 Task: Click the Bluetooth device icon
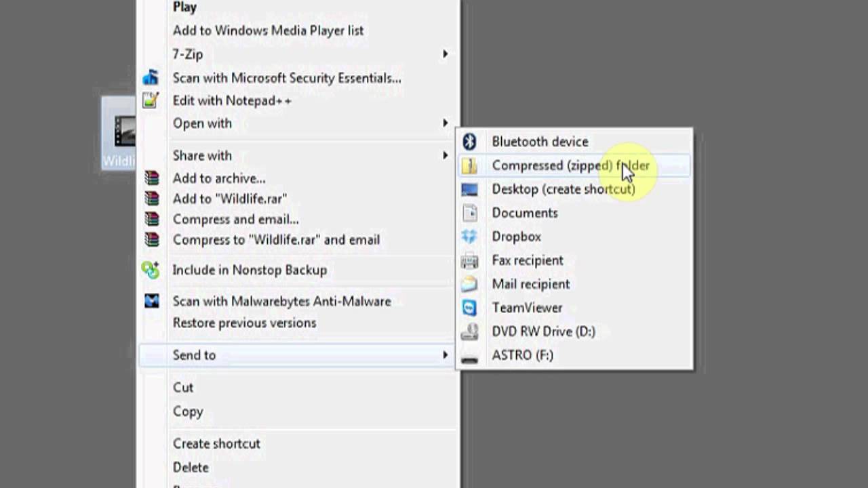(469, 142)
